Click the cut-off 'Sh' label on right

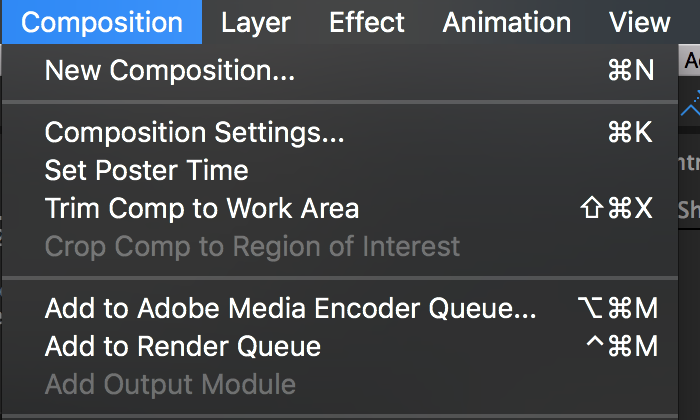(689, 209)
